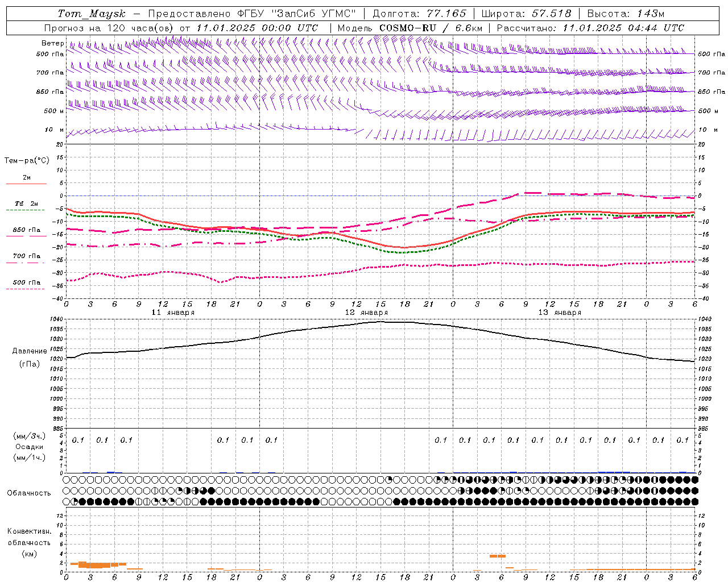This screenshot has height=582, width=728.
Task: Click the orange convective bar near 4 km height
Action: [498, 556]
